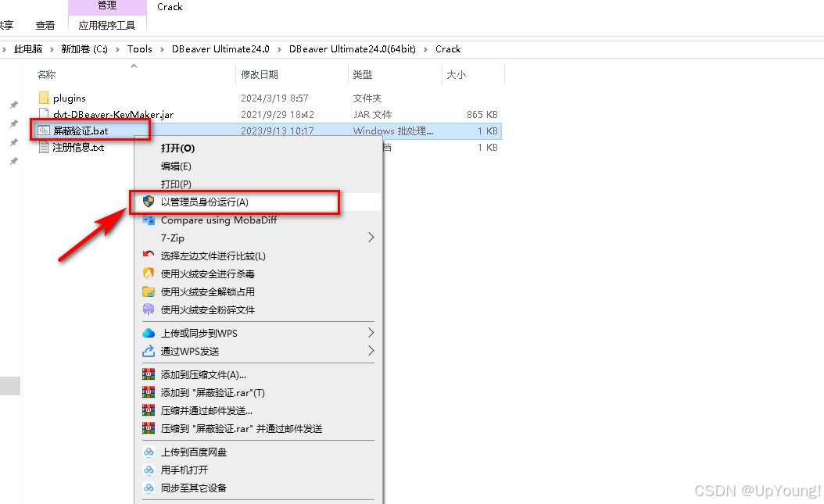The image size is (824, 504).
Task: Choose 打印(P) from context menu
Action: (176, 184)
